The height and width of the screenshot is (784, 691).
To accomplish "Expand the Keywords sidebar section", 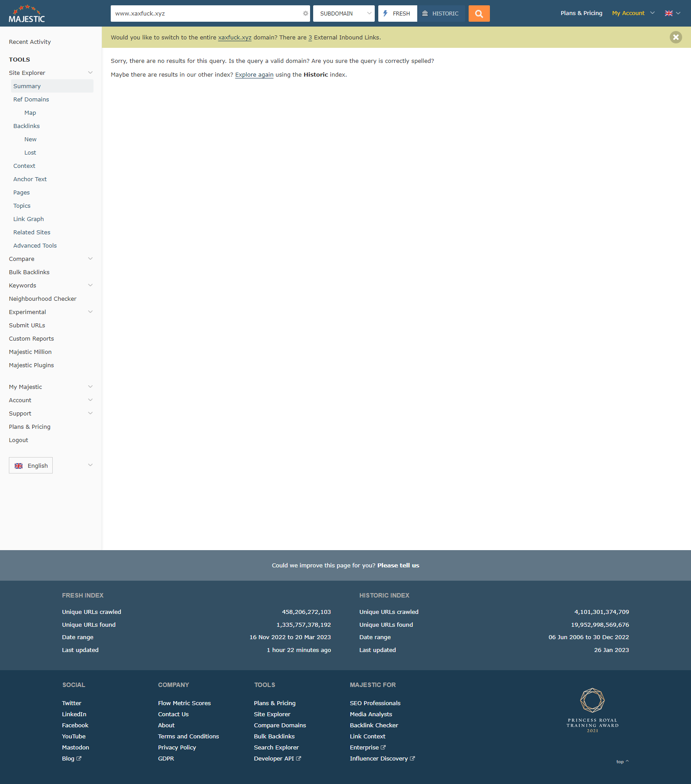I will click(90, 285).
